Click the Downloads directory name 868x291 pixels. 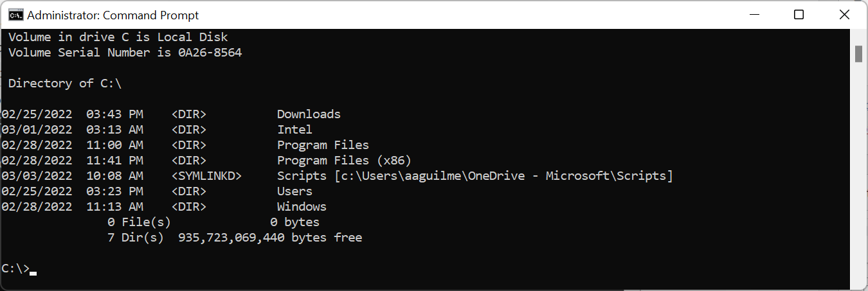tap(309, 114)
